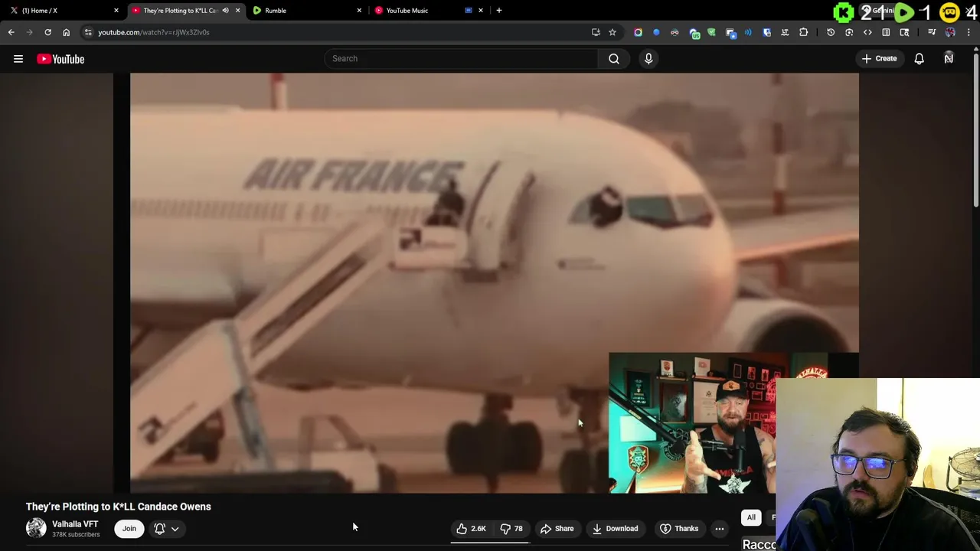Image resolution: width=980 pixels, height=551 pixels.
Task: Go back using the browser back arrow
Action: [x=11, y=32]
